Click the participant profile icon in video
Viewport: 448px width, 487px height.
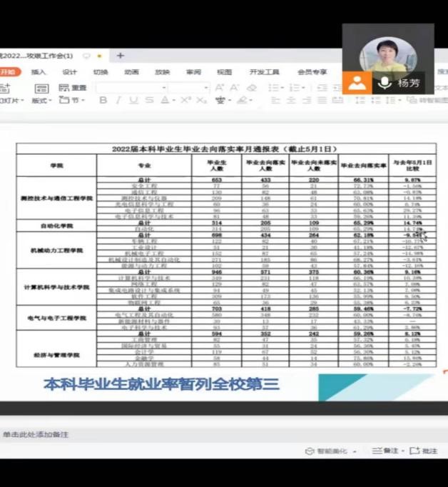coord(357,83)
